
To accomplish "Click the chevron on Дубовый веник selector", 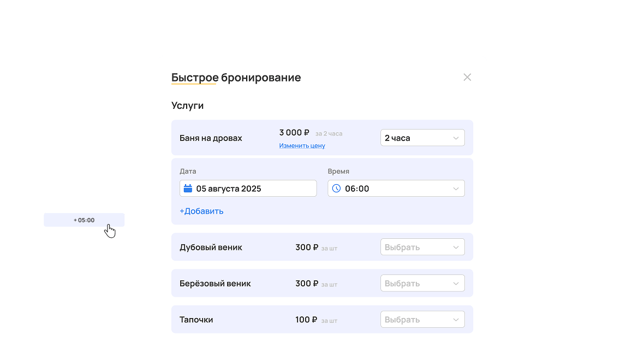I will [x=456, y=247].
